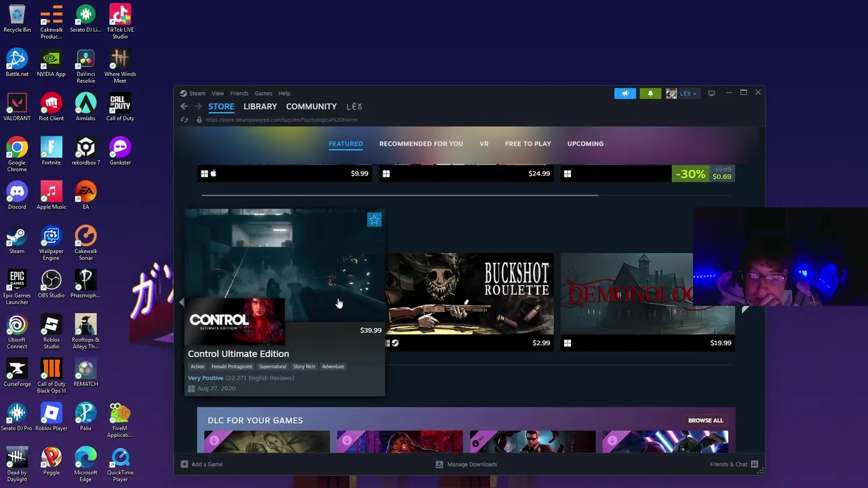Click the Adventure tag on Control
868x488 pixels.
[333, 367]
